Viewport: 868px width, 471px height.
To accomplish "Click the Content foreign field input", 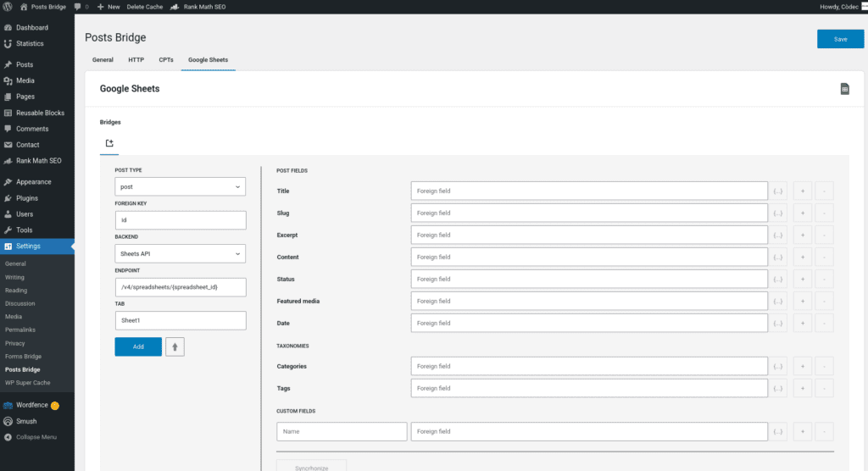I will tap(589, 258).
